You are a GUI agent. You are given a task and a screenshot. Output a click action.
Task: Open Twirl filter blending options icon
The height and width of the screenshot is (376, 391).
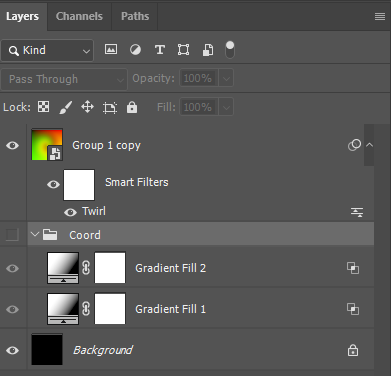click(357, 212)
